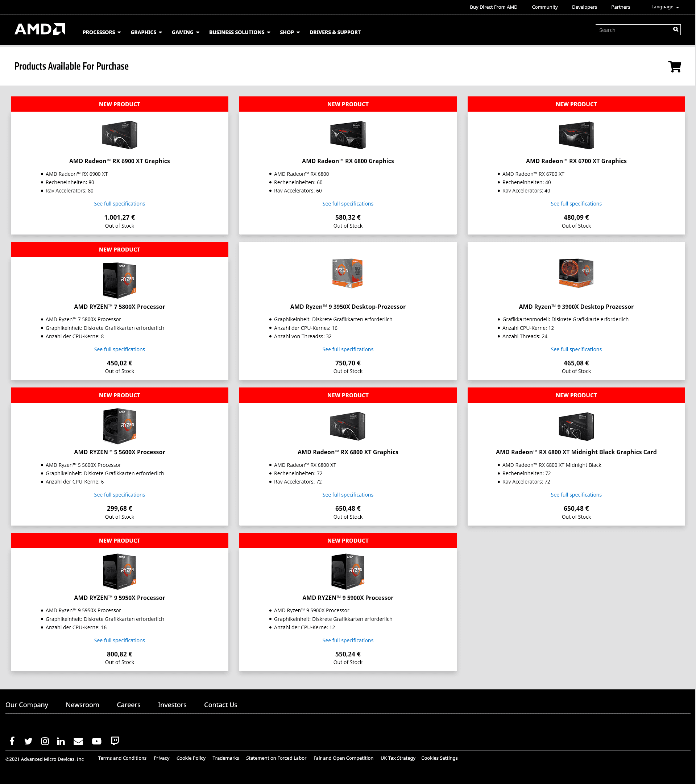Open AMD's Twitch icon in footer
This screenshot has height=784, width=696.
115,741
